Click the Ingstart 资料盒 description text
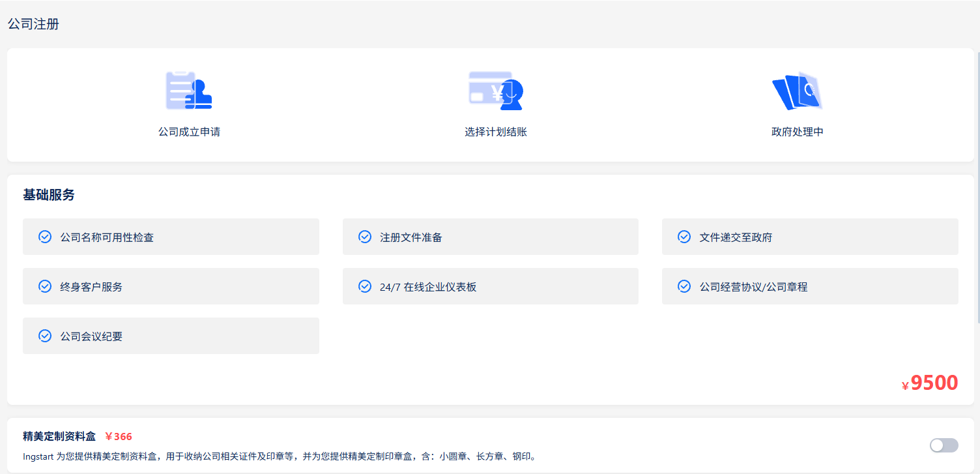This screenshot has height=474, width=980. 280,456
